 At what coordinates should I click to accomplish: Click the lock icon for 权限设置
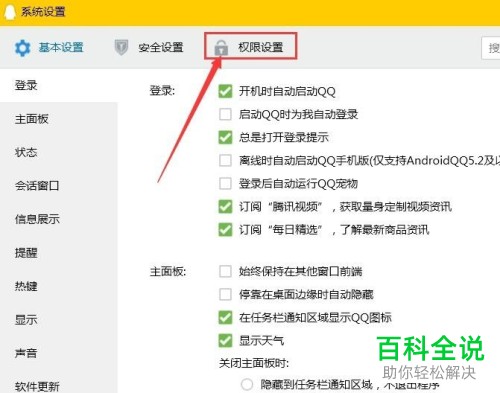[x=221, y=47]
